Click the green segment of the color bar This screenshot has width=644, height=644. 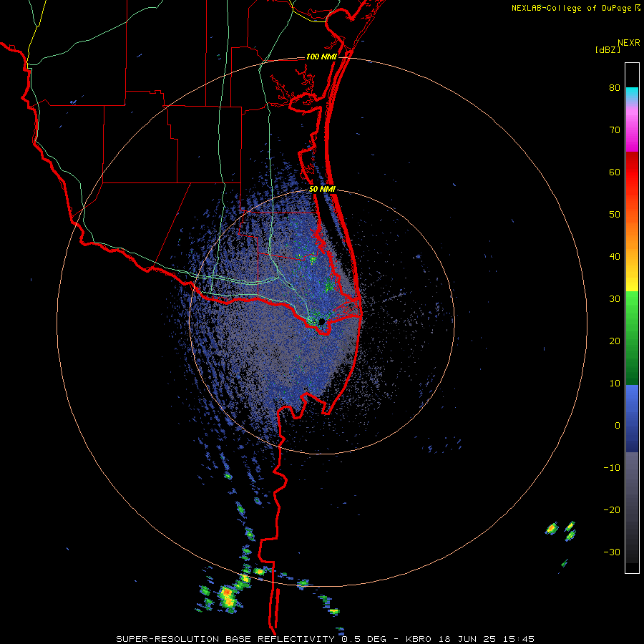[632, 338]
